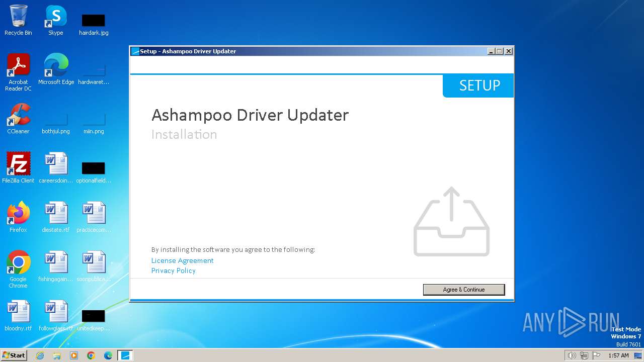Open network status tray icon
This screenshot has height=362, width=644.
tap(584, 355)
